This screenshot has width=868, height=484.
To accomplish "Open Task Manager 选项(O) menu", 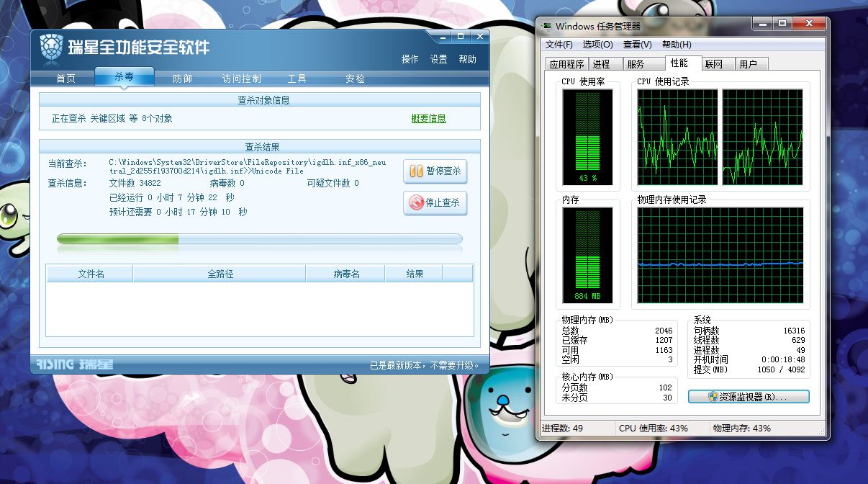I will pos(597,45).
